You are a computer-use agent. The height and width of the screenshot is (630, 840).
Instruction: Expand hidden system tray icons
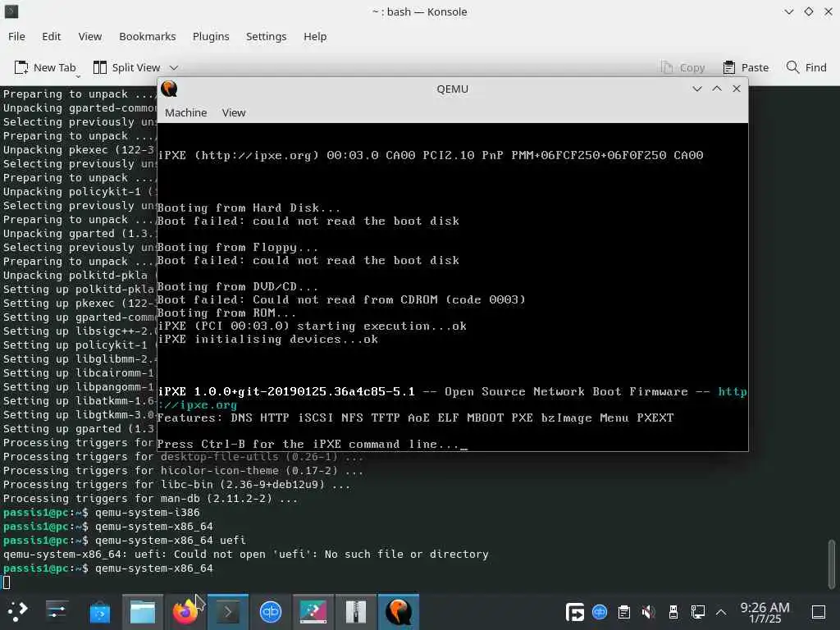tap(721, 612)
